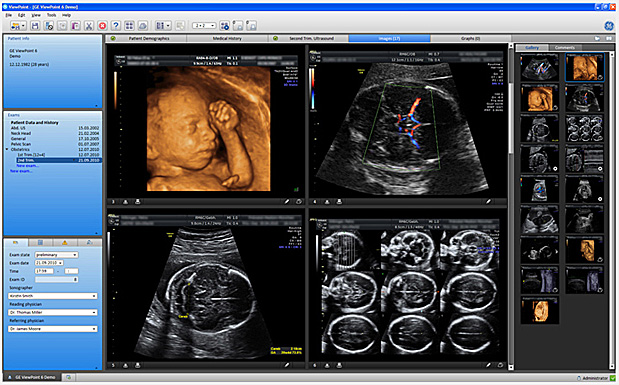Click the four-square grid view icon
This screenshot has width=619, height=385.
[x=129, y=26]
